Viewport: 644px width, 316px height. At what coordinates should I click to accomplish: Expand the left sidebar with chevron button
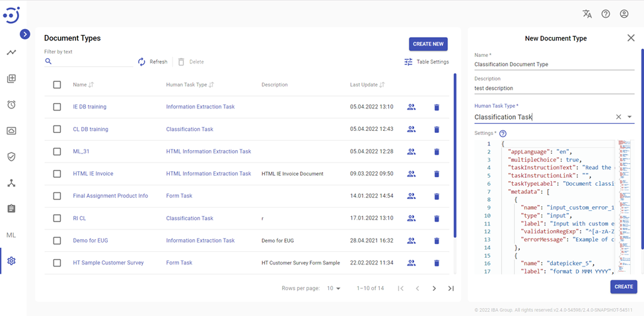(24, 34)
